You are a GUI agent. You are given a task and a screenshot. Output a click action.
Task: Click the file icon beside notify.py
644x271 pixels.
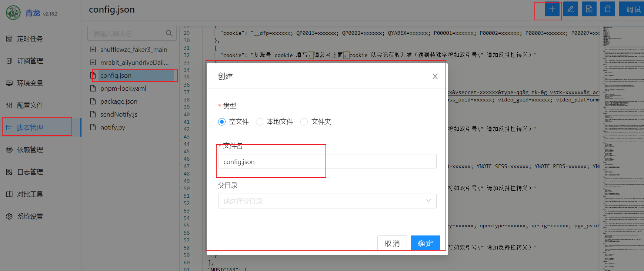[x=93, y=127]
